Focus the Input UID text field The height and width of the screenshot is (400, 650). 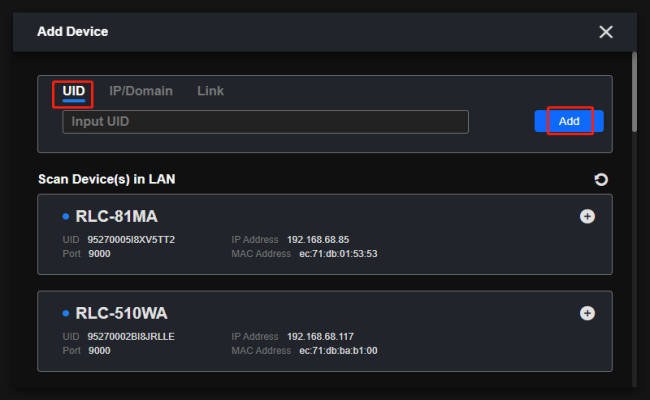point(265,122)
